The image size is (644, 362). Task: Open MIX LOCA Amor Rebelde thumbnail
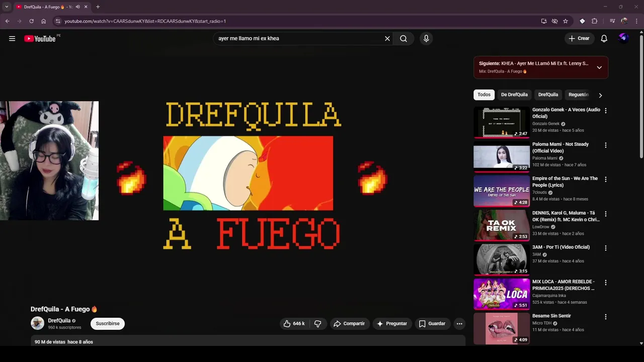502,295
